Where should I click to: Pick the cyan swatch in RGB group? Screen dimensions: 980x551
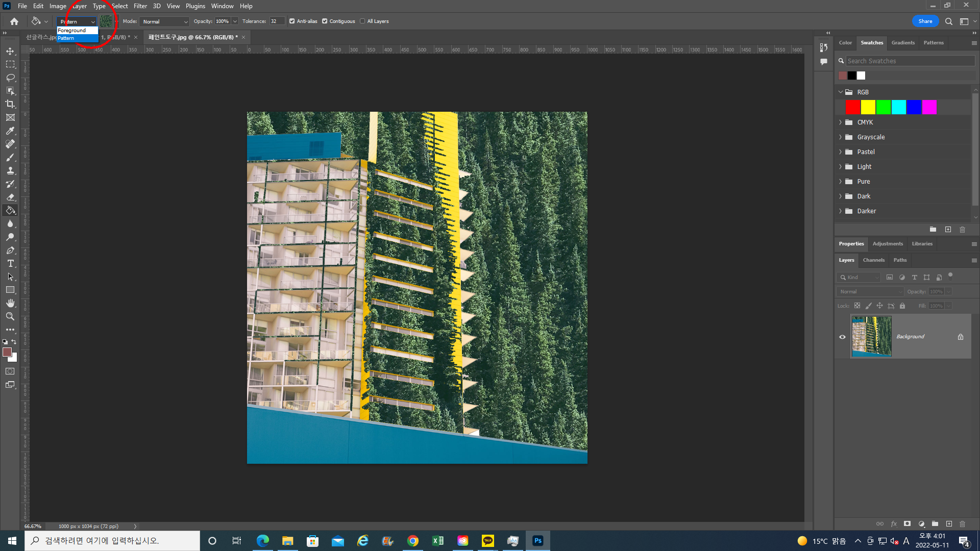pyautogui.click(x=899, y=107)
